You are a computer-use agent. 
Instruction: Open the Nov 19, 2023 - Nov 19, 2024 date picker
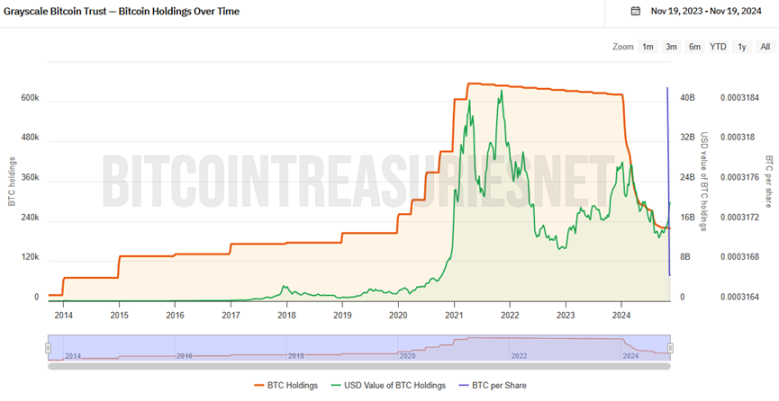(707, 11)
